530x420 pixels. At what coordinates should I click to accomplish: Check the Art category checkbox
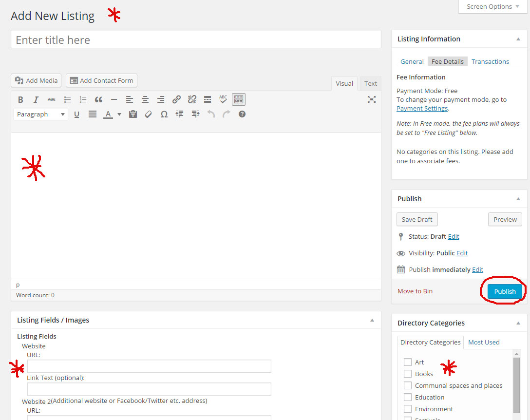coord(408,362)
